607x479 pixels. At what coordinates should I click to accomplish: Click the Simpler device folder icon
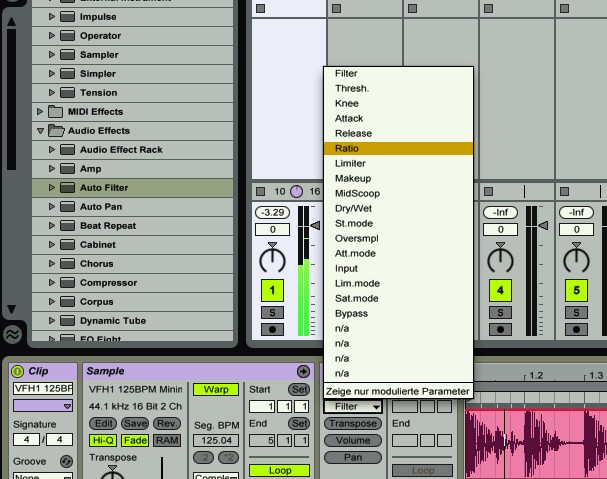[67, 74]
